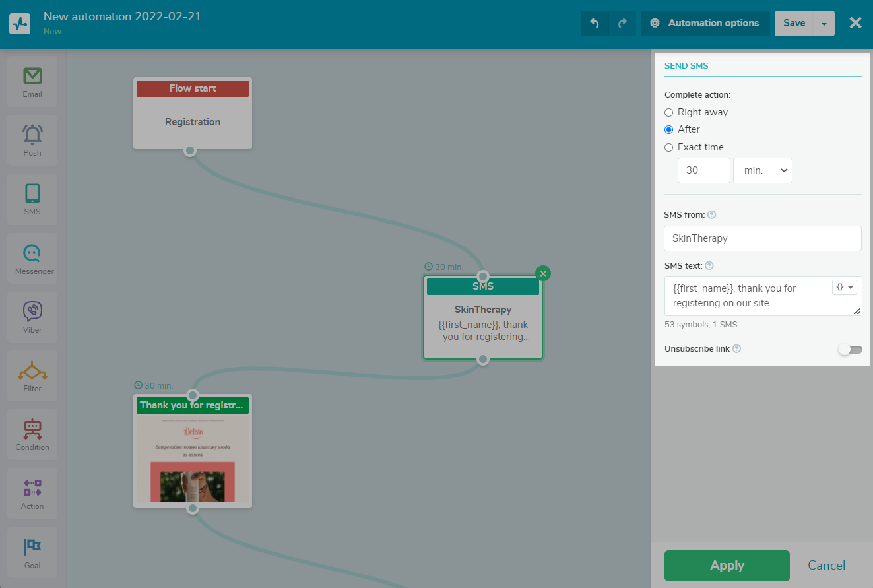Screen dimensions: 873x588
Task: Choose the 'Right away' radio option
Action: tap(669, 112)
